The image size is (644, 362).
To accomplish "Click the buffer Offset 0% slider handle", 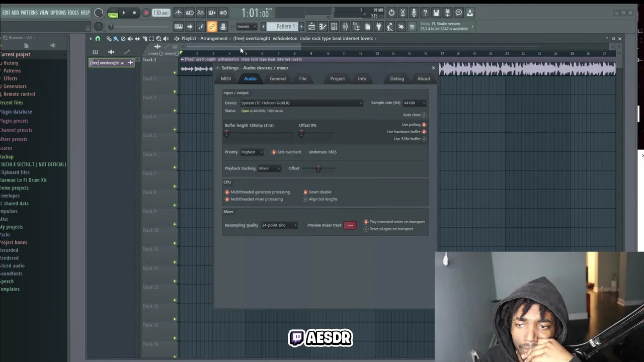I will [x=301, y=133].
